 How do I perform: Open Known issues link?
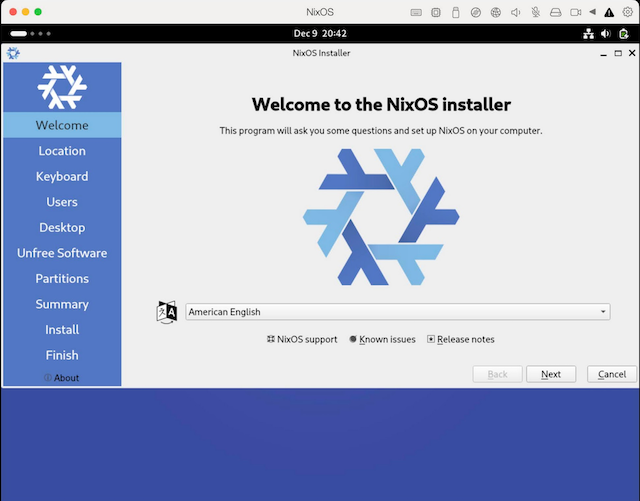click(382, 339)
